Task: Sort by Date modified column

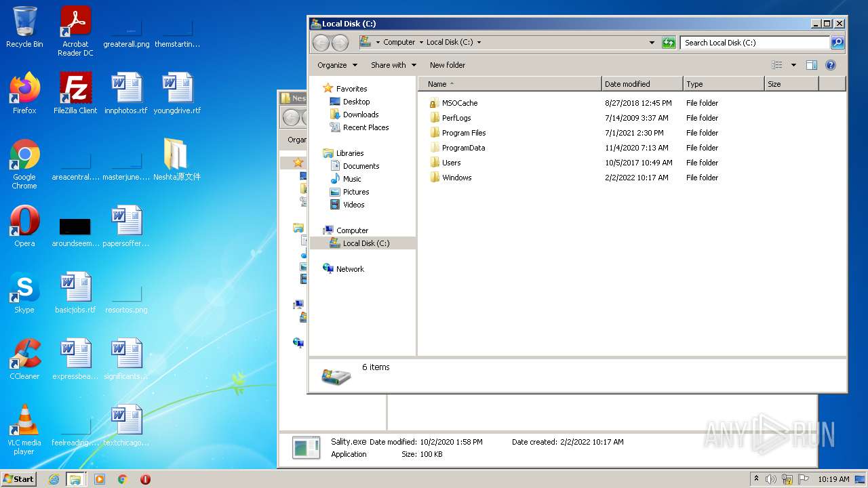Action: tap(642, 84)
